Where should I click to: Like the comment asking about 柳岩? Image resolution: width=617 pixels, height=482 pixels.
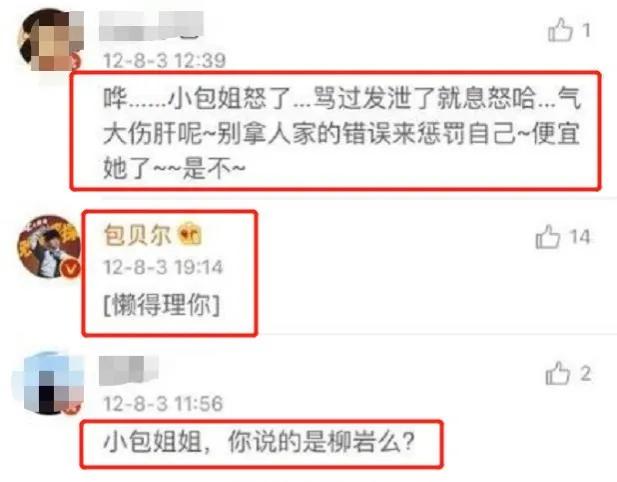(x=558, y=373)
